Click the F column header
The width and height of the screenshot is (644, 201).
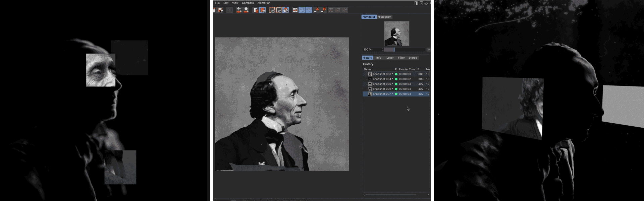(418, 69)
